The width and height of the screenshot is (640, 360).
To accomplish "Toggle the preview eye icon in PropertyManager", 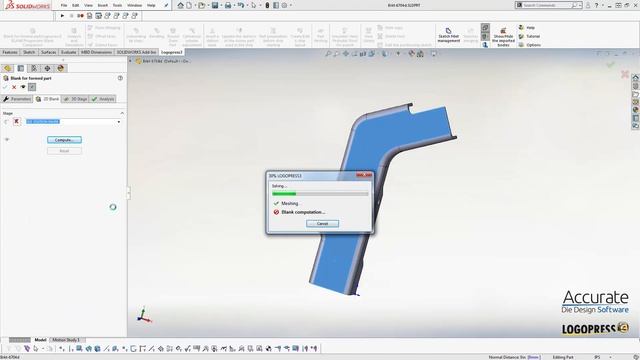I will click(23, 87).
